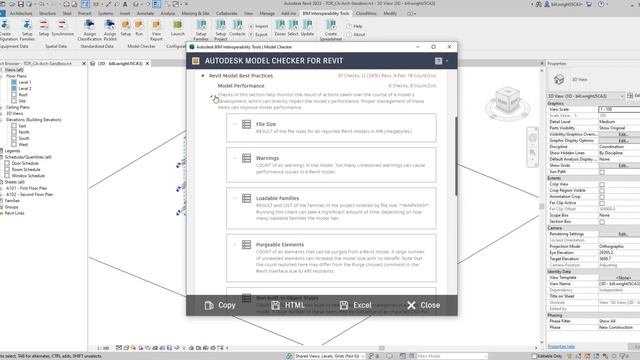Screen dimensions: 640x360
Task: Click the Model Checker header menu icon
Action: (x=438, y=61)
